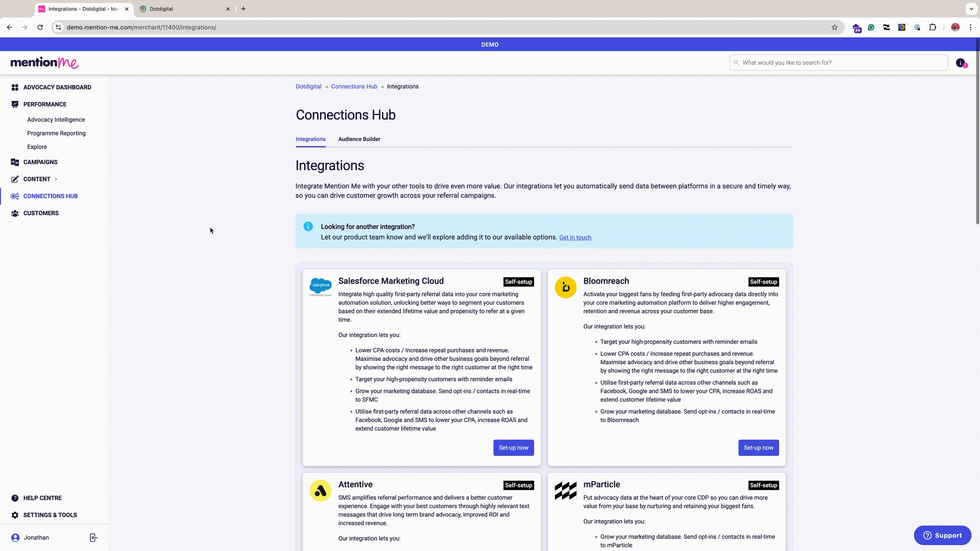Click the log out icon beside Jonathan
The width and height of the screenshot is (980, 551).
93,538
